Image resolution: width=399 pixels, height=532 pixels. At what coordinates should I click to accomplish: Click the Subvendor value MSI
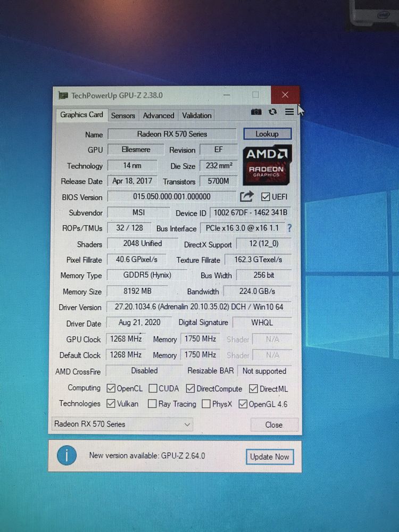[138, 212]
